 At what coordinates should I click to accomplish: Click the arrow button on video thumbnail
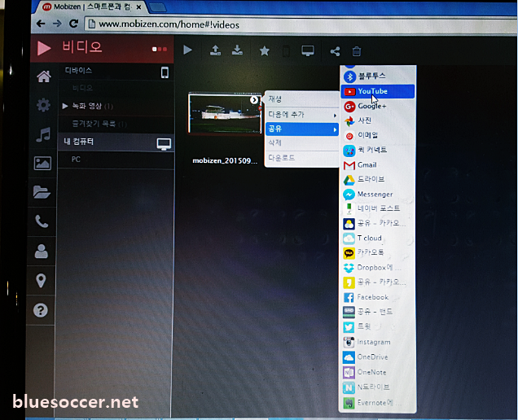[254, 100]
